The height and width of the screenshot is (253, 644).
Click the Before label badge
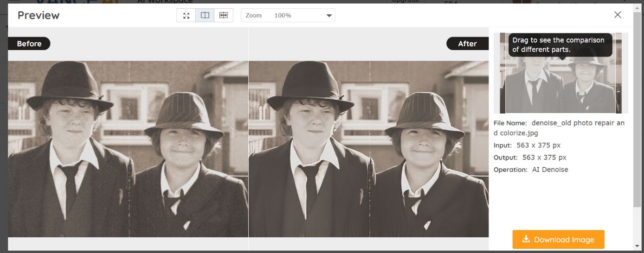coord(29,44)
